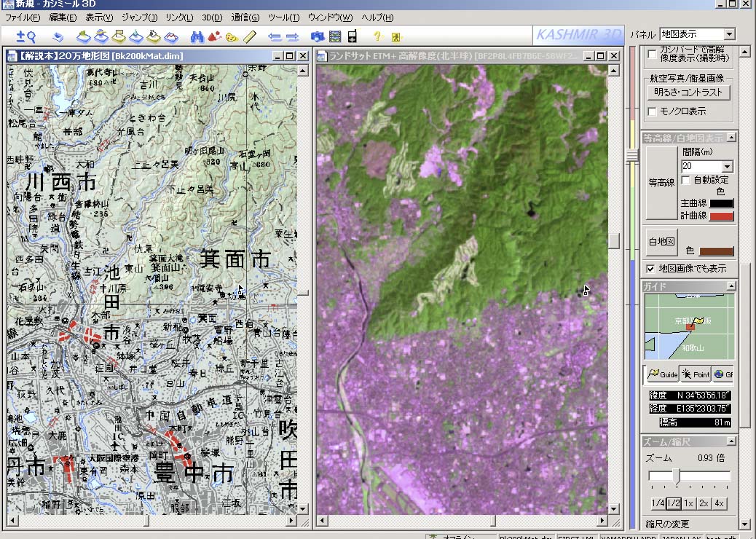Open the ファイル(F) menu

tap(23, 17)
